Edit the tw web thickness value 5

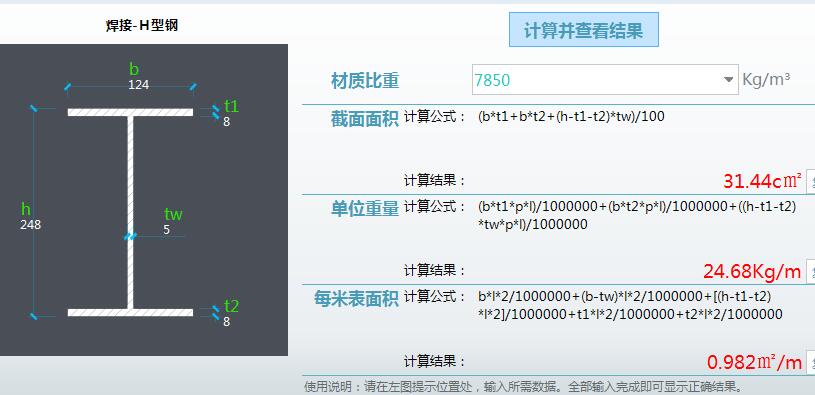(x=166, y=230)
